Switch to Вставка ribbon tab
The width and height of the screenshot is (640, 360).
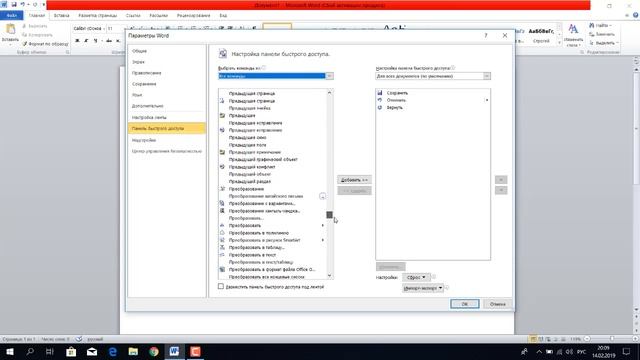point(61,16)
